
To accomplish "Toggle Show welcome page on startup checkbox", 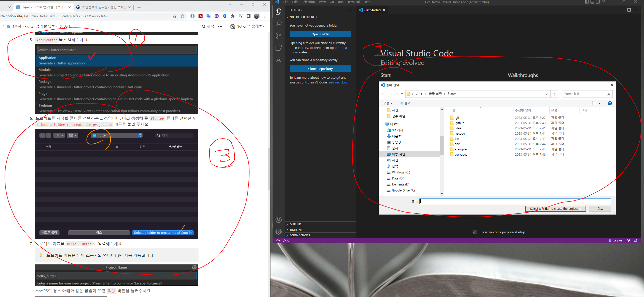I will pyautogui.click(x=475, y=232).
